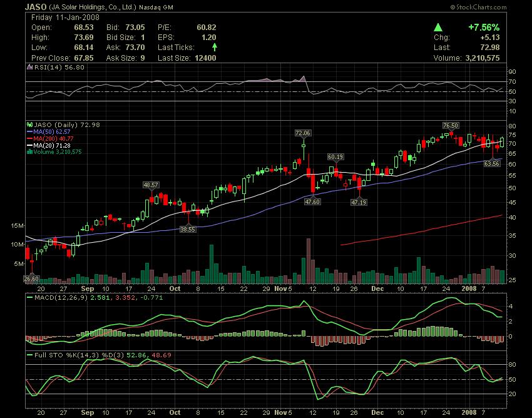Click the green Full STO legend marker

coord(30,355)
